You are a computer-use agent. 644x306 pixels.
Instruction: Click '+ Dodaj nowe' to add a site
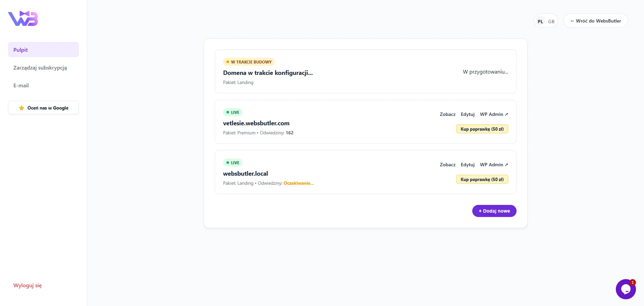coord(494,211)
